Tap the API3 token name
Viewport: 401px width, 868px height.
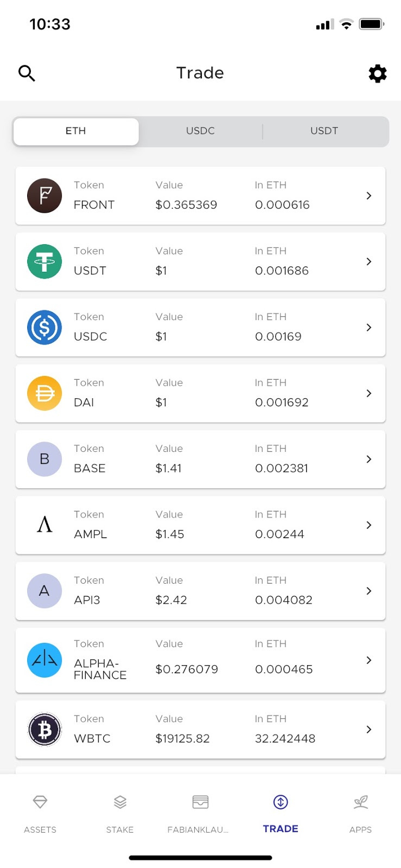pos(87,600)
